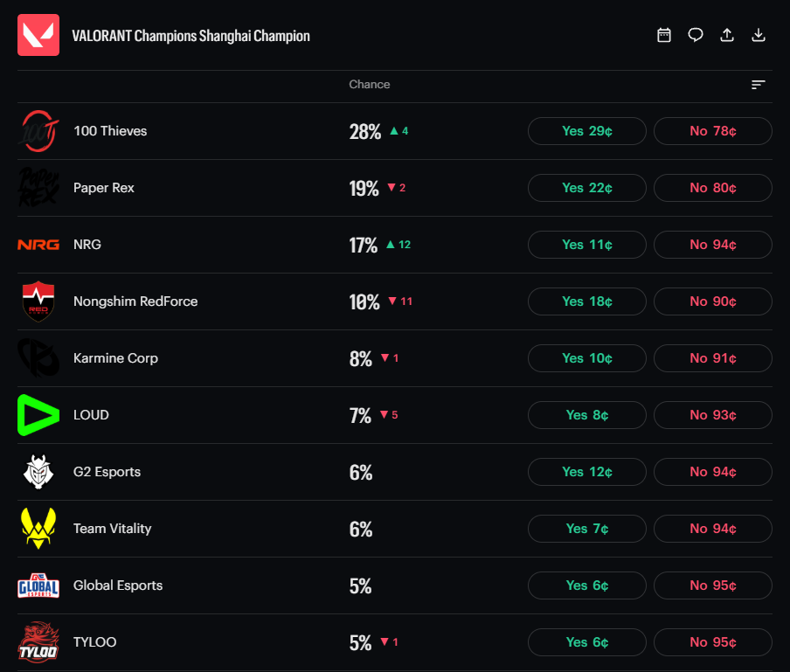Click the 10% chance value
The width and height of the screenshot is (790, 672).
click(364, 301)
